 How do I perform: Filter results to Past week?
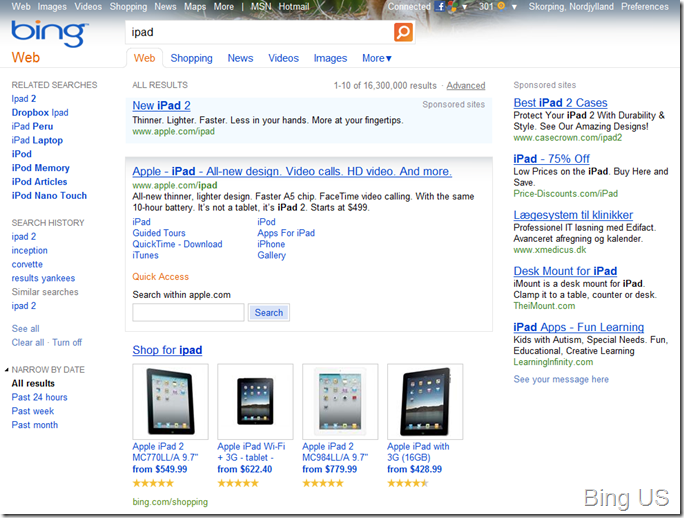pos(33,411)
